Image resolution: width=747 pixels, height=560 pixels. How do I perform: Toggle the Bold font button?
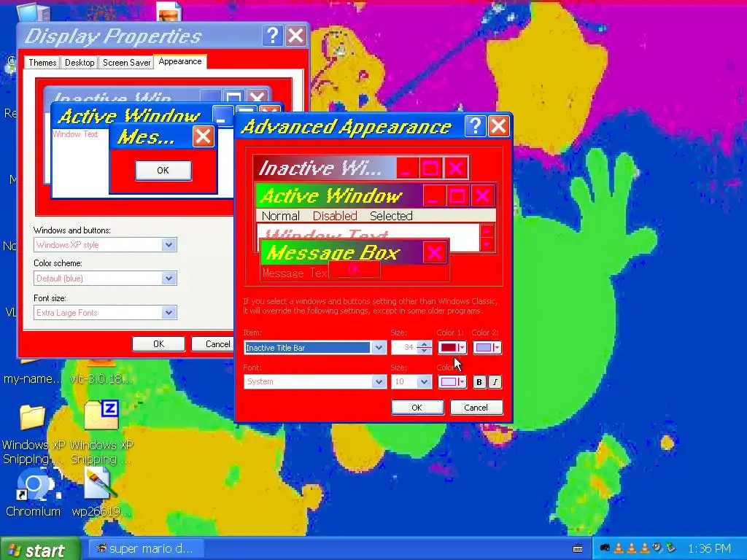479,382
